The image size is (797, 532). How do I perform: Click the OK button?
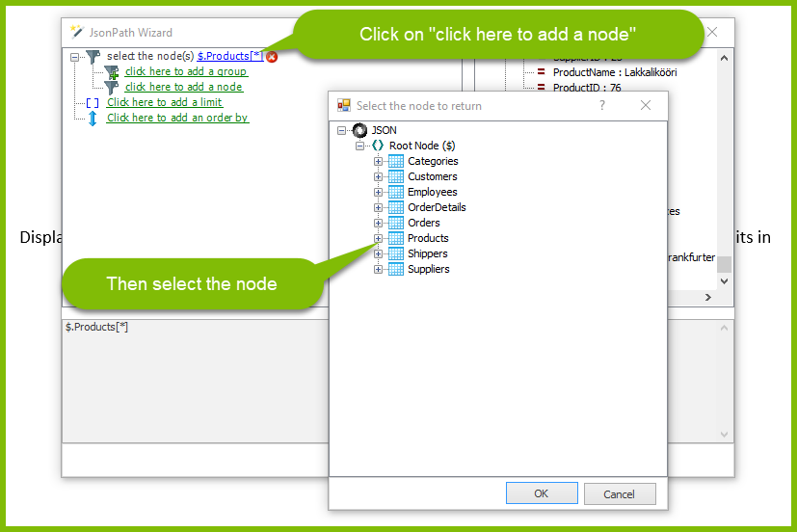coord(542,493)
